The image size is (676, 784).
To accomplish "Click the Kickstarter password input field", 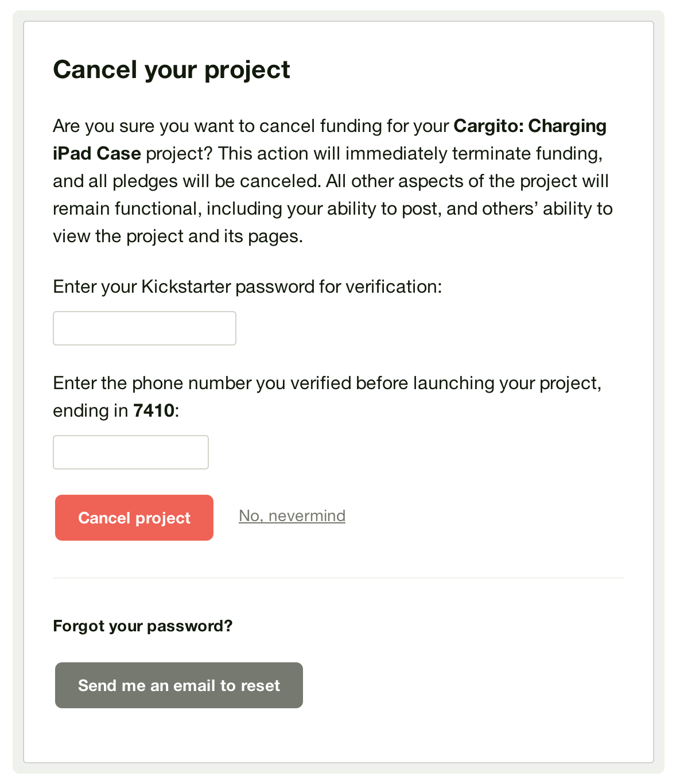I will (144, 328).
